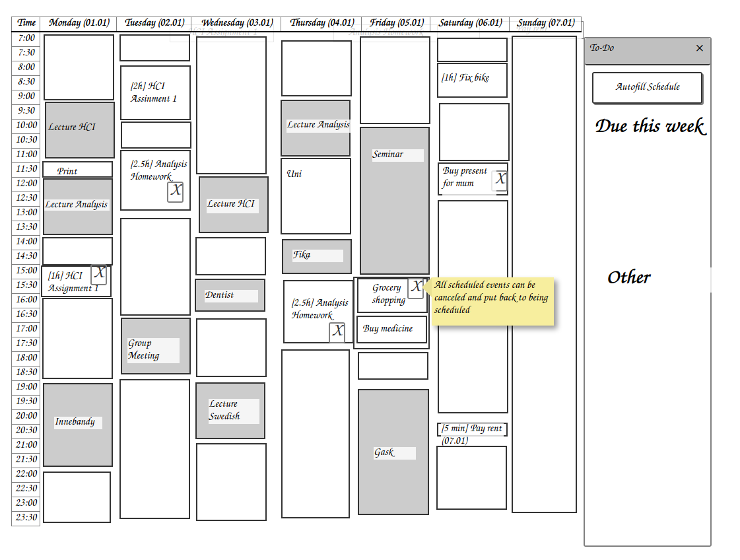Select the Dentist appointment on Wednesday
The height and width of the screenshot is (560, 740).
pos(230,295)
